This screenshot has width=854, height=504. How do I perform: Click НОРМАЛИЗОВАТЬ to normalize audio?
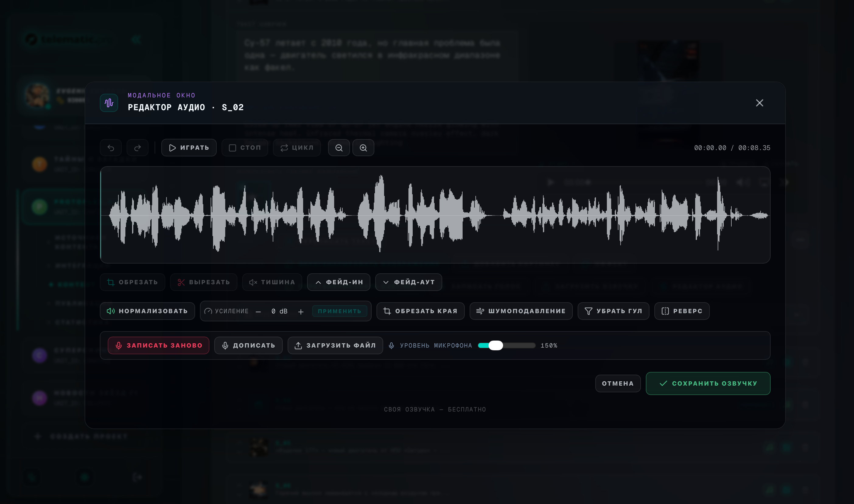(147, 311)
